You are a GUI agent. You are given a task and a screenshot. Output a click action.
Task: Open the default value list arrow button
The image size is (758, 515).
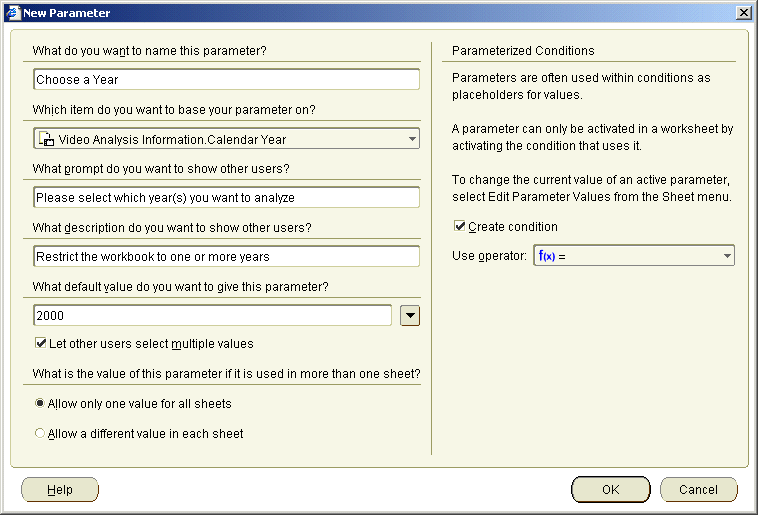point(410,316)
